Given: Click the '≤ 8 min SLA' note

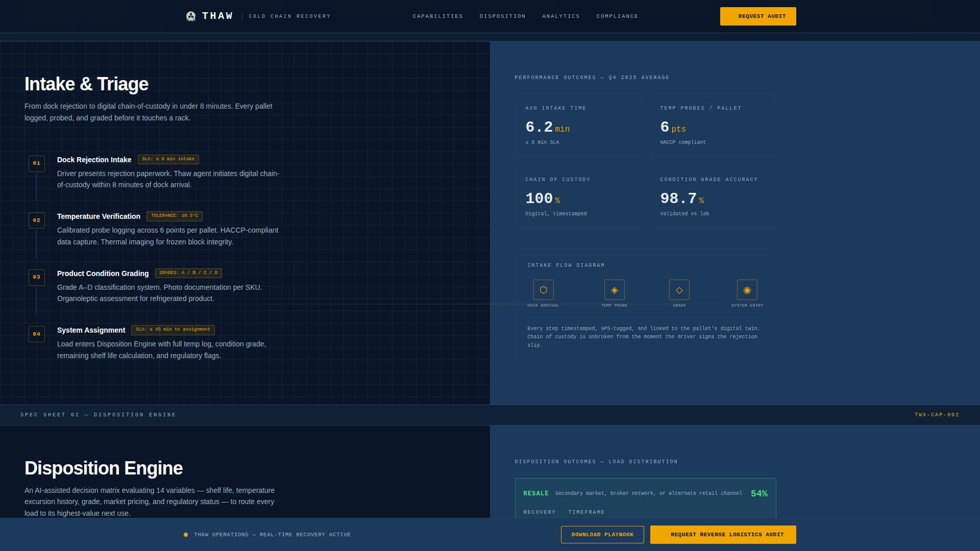Looking at the screenshot, I should point(542,142).
